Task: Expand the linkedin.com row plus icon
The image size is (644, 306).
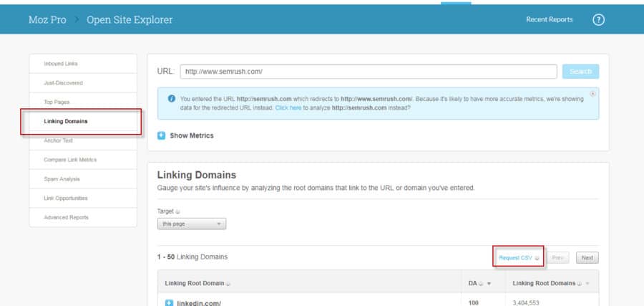Action: point(169,303)
